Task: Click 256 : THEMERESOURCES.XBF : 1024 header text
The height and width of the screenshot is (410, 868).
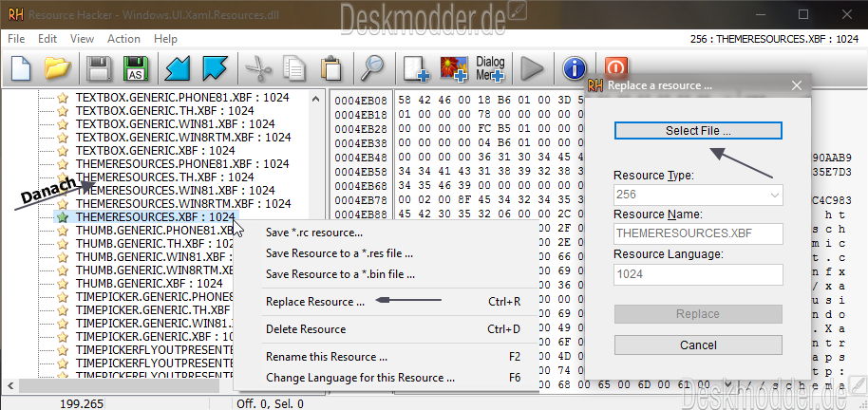Action: (774, 39)
